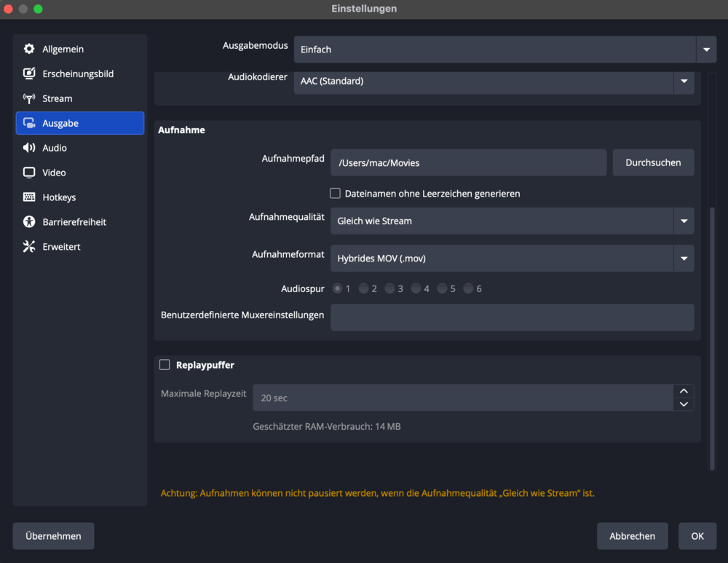Open the Erweitert tools icon
This screenshot has width=728, height=563.
[x=29, y=247]
